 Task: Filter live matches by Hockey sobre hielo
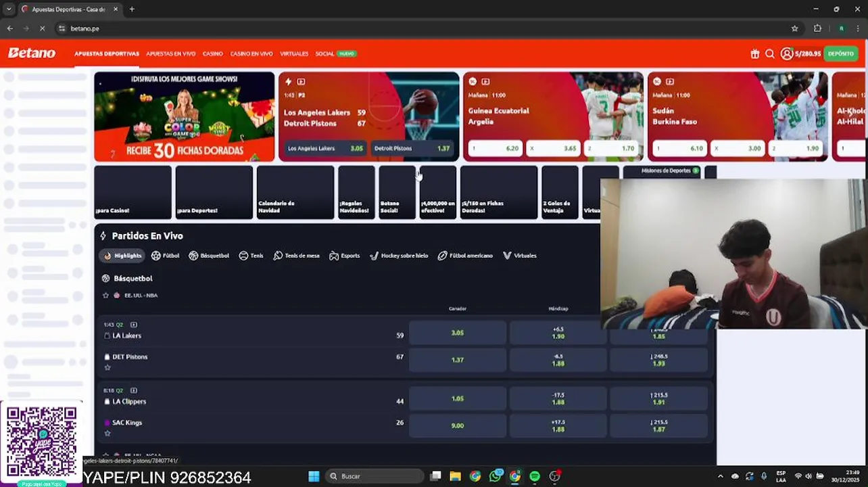(399, 256)
